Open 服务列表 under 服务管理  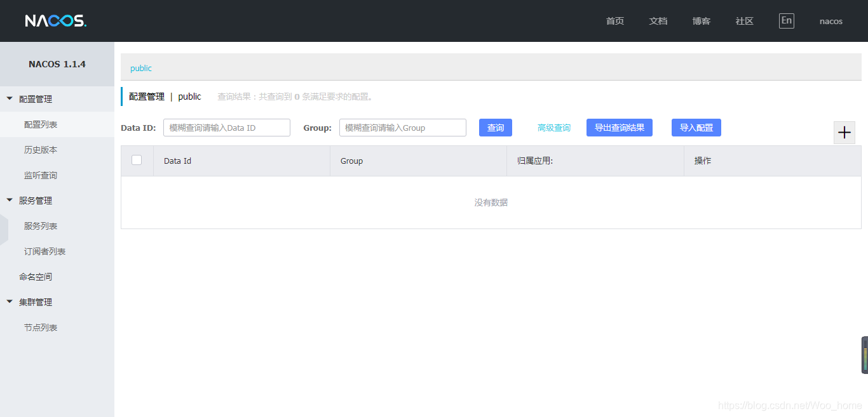click(40, 225)
